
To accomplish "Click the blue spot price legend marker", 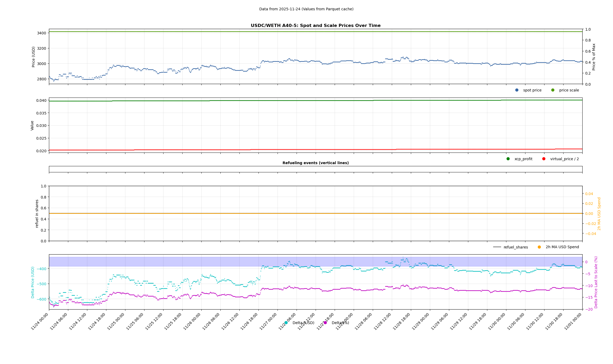I will pyautogui.click(x=517, y=90).
